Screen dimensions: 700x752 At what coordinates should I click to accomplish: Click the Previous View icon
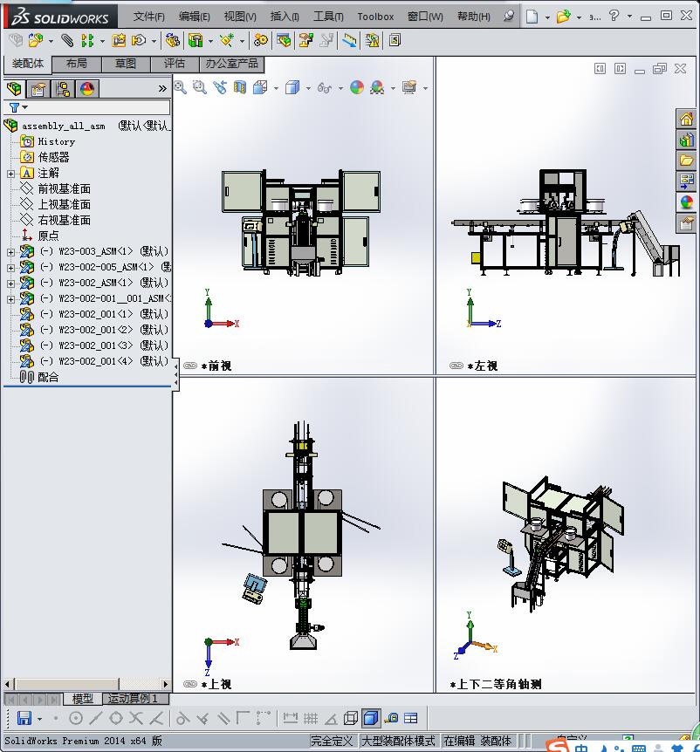click(x=220, y=87)
